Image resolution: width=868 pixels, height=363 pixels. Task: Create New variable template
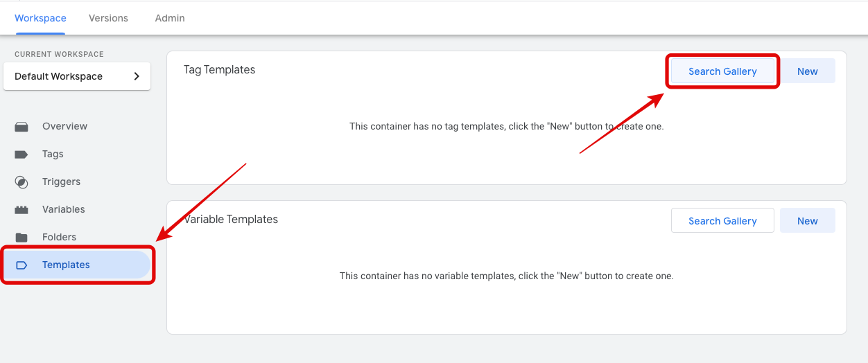pos(807,221)
